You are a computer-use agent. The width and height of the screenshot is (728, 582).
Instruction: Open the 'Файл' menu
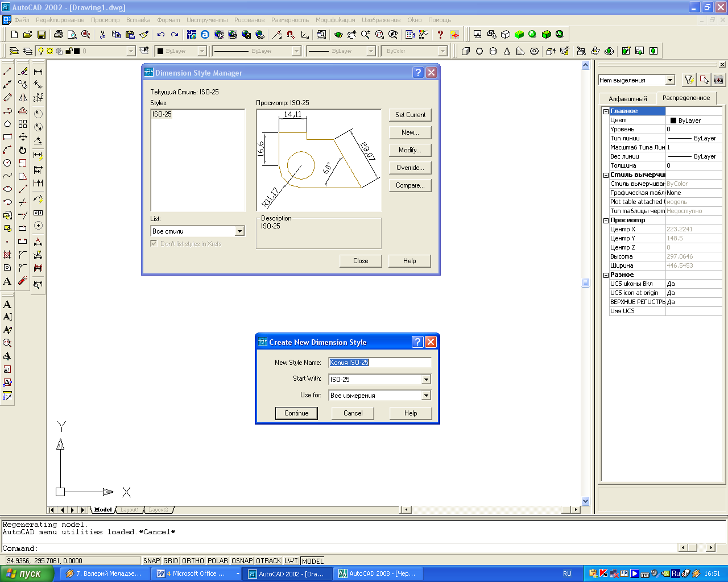[22, 20]
